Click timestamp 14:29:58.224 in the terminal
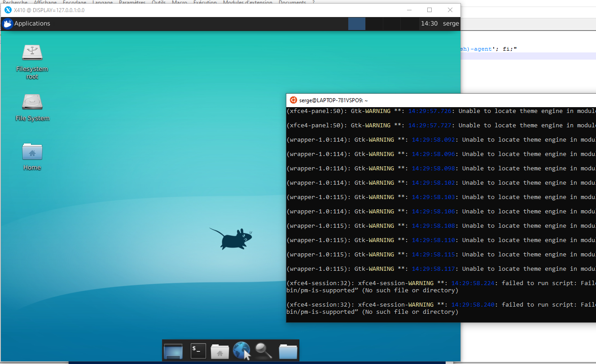Screen dimensions: 596x364 click(473, 283)
